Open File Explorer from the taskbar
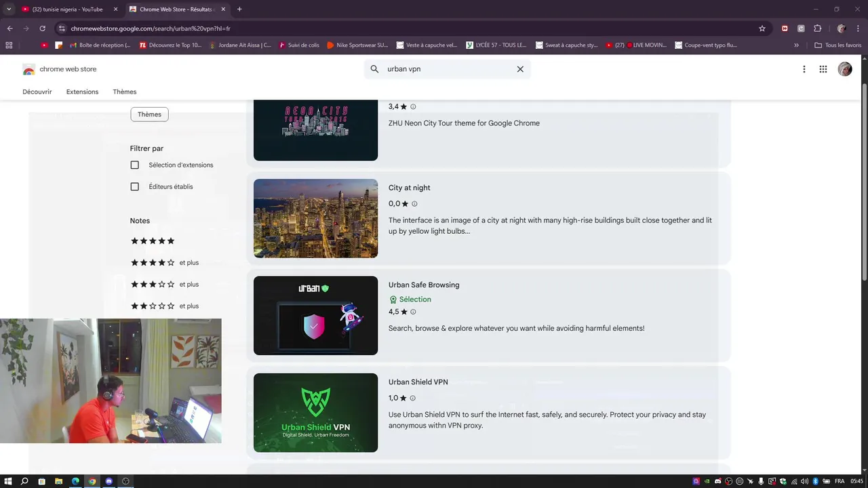Viewport: 868px width, 488px height. coord(58,481)
